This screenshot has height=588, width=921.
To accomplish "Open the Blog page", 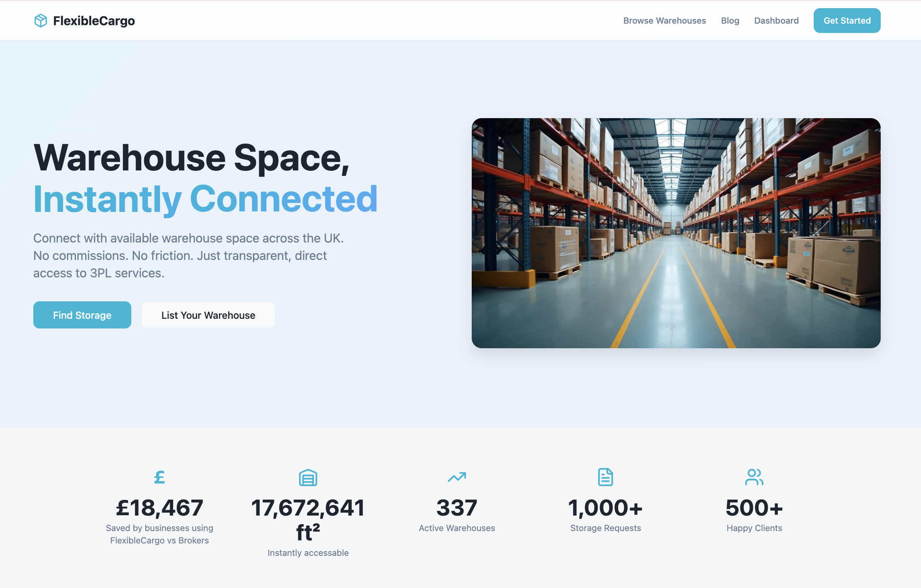I will [730, 21].
